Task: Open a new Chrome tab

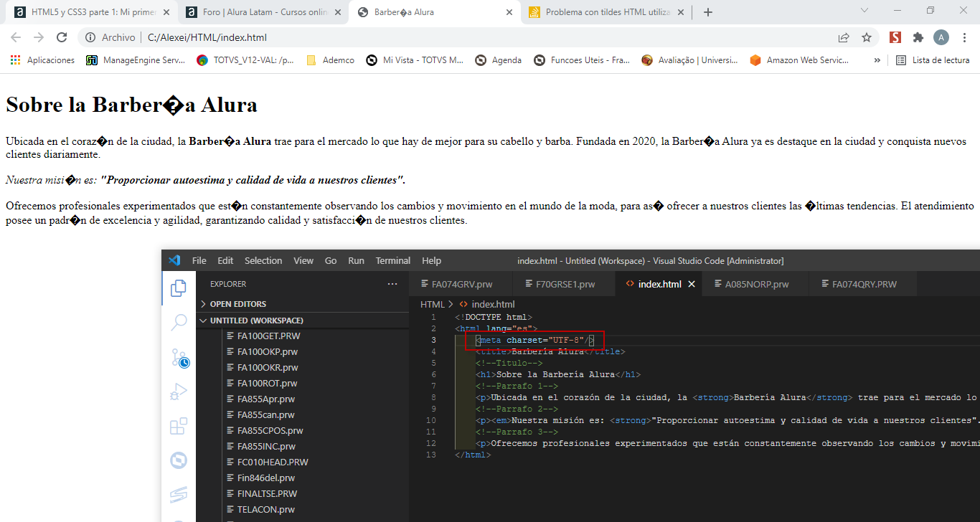Action: click(x=708, y=12)
